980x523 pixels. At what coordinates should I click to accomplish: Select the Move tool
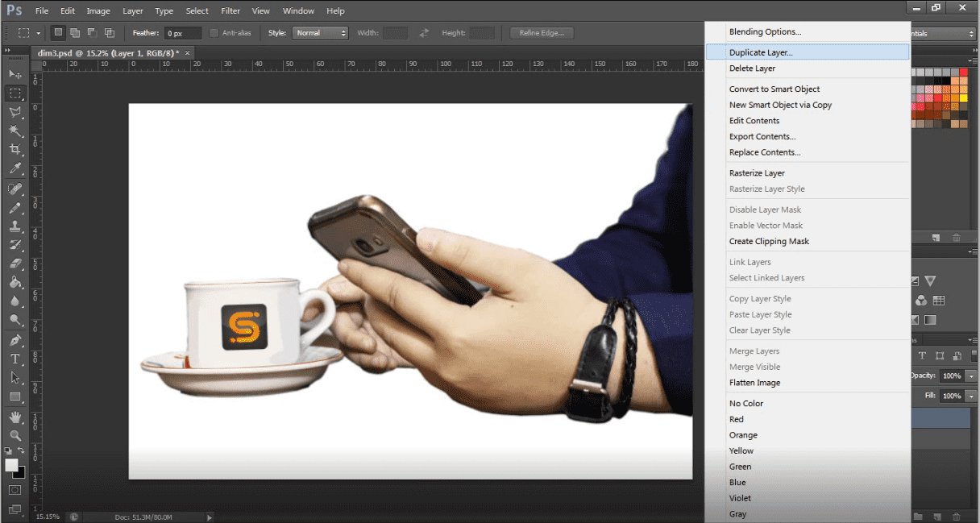(x=15, y=74)
